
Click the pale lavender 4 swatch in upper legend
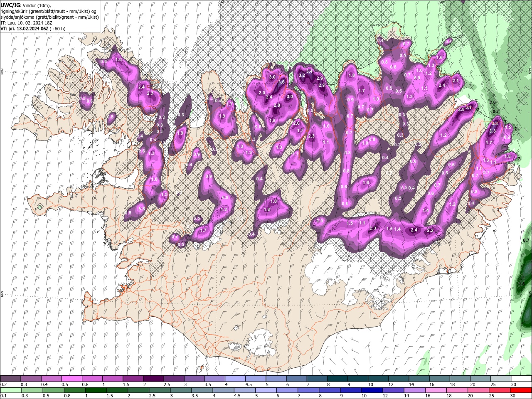(235, 379)
